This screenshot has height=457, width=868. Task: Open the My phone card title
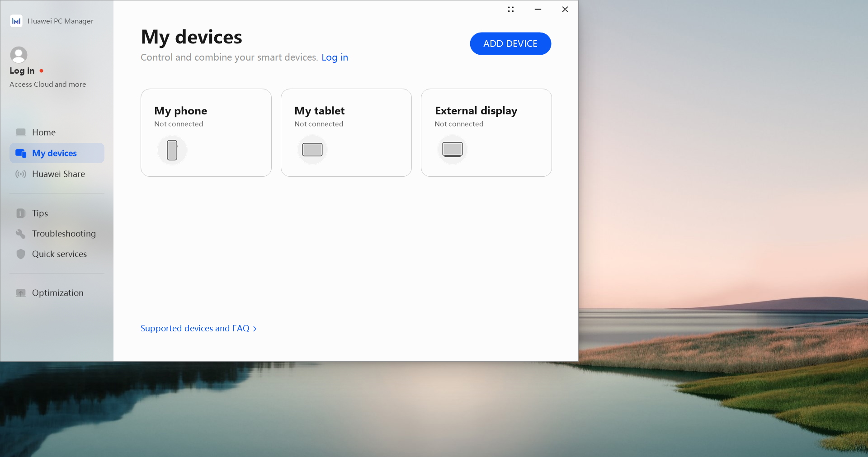click(181, 111)
